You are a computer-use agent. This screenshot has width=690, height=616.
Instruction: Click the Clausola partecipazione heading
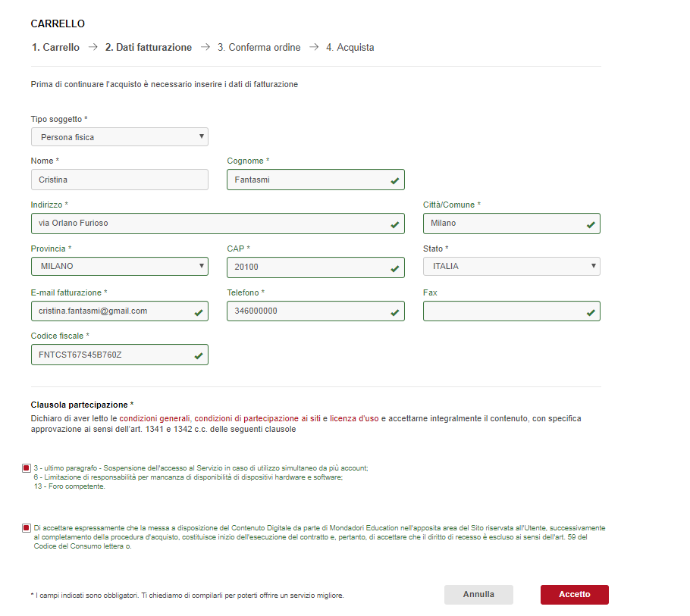pos(82,405)
